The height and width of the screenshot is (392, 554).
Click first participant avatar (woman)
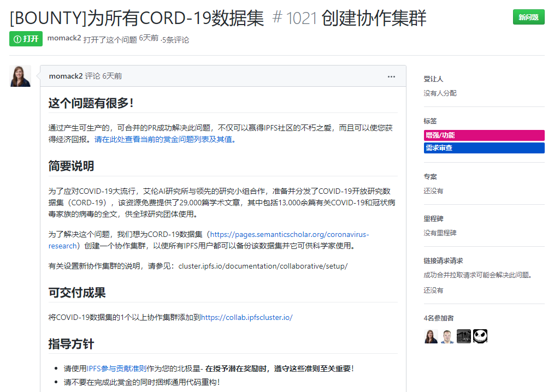point(431,336)
